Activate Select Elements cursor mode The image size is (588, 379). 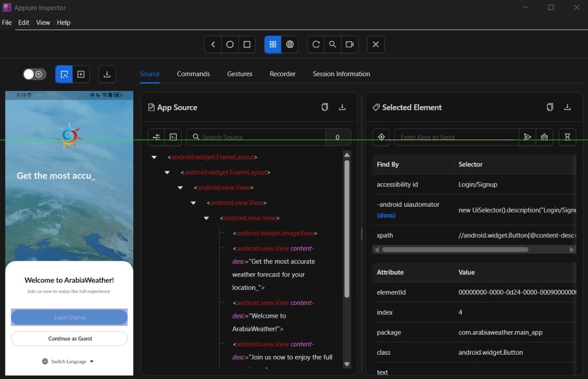pos(64,74)
